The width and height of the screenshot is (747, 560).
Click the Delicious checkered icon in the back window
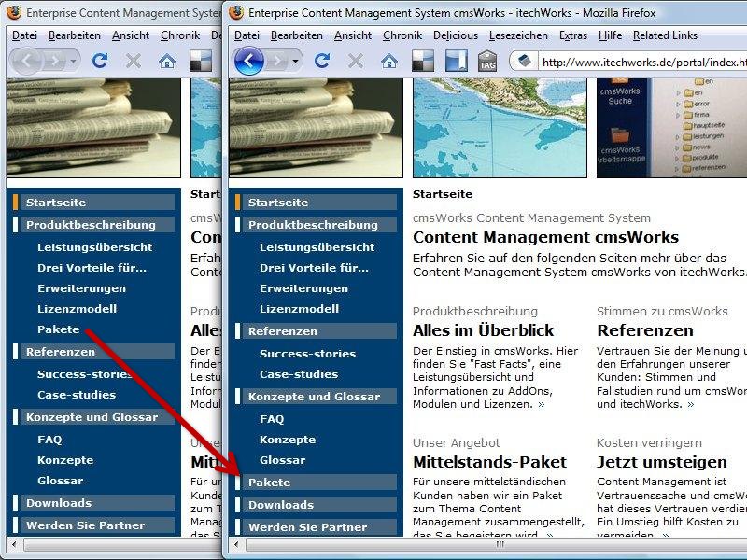point(201,61)
